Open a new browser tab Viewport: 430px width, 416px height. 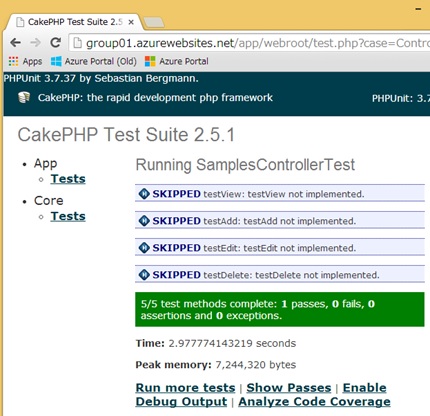tap(154, 22)
